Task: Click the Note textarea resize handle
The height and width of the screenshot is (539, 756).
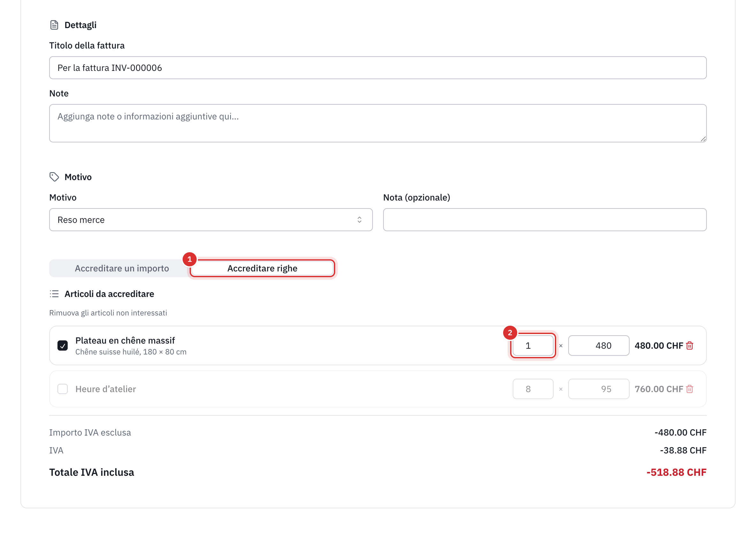Action: point(703,139)
